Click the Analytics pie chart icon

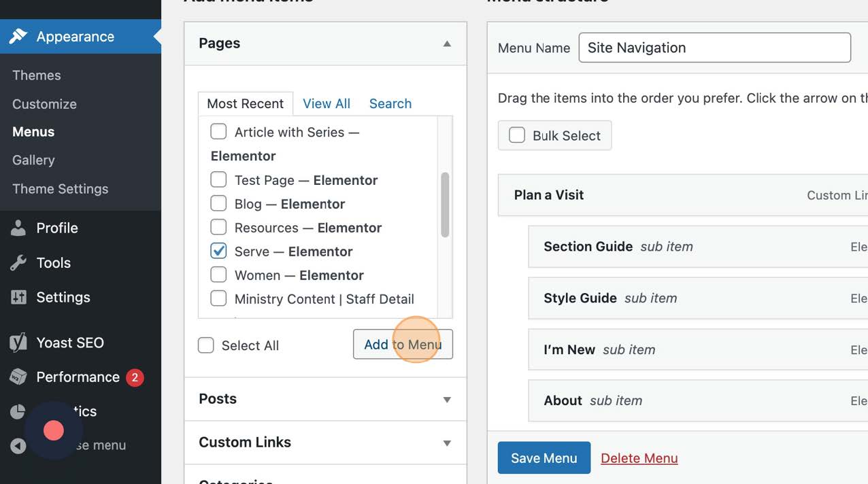click(x=18, y=411)
